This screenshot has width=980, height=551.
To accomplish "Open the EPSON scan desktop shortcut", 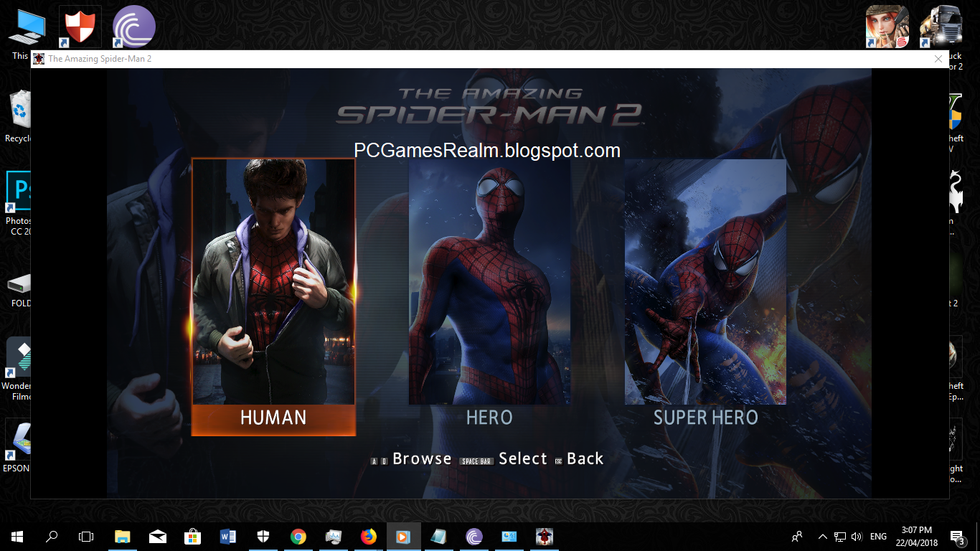I will click(x=17, y=446).
